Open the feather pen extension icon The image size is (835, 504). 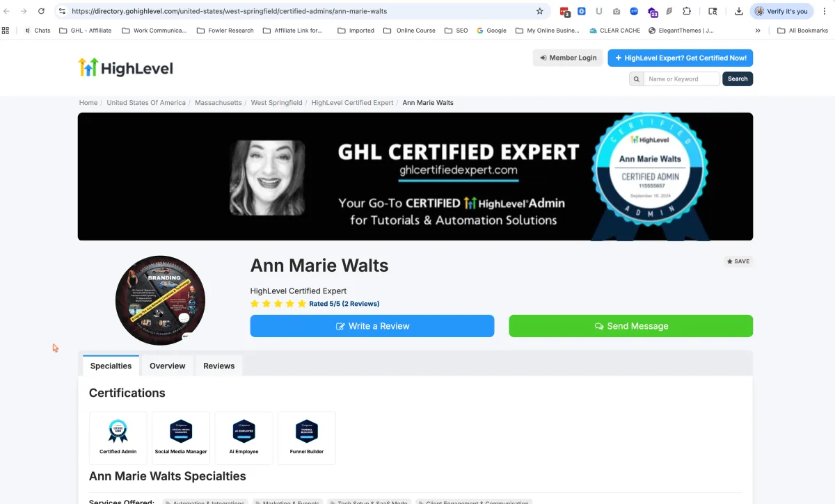pos(669,11)
